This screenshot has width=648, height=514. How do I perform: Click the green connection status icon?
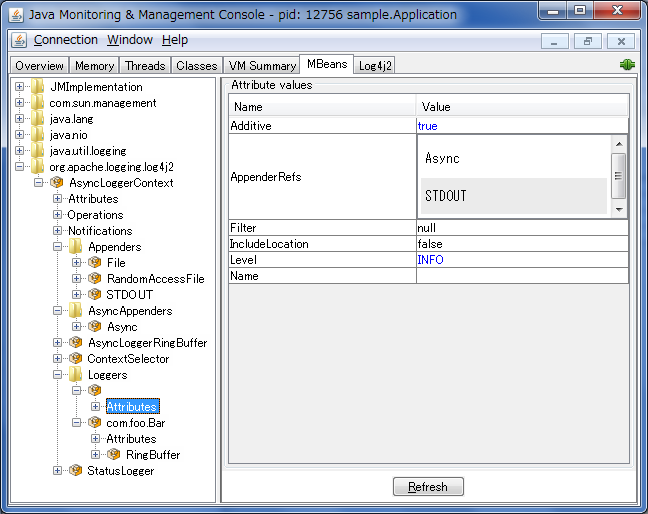click(x=627, y=65)
